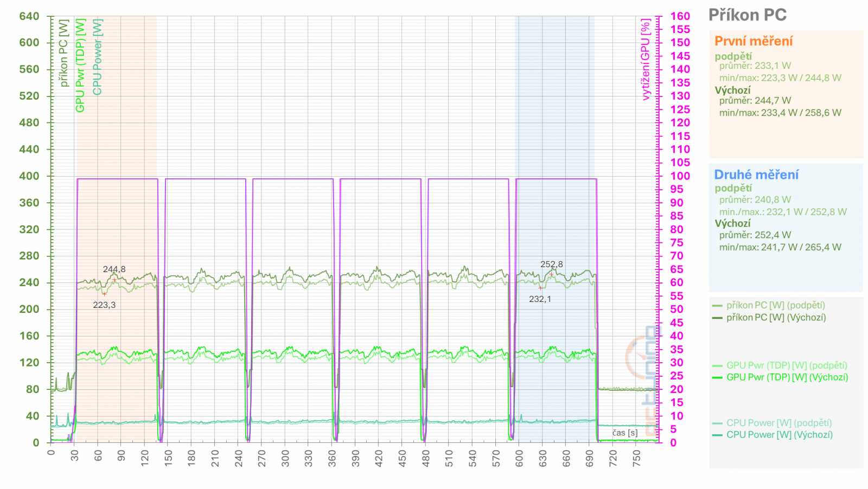Screen dimensions: 868x489
Task: Click the 244,8 peak data label
Action: 114,269
